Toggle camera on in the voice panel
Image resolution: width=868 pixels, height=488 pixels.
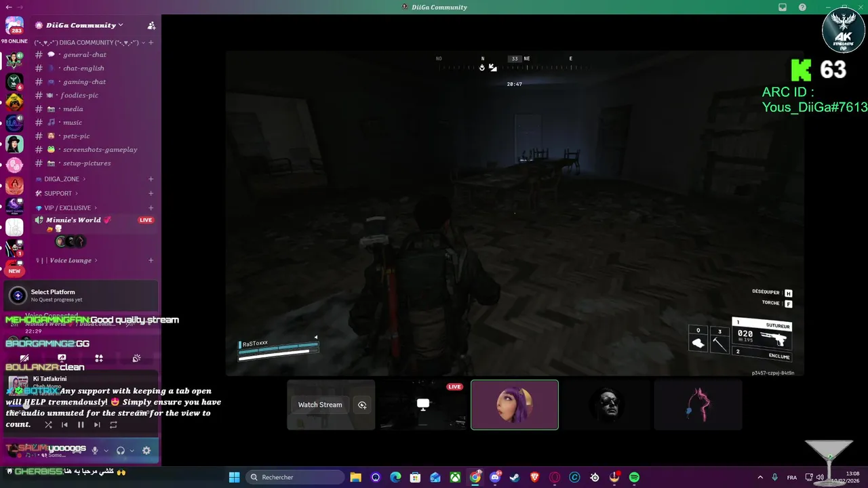[x=24, y=358]
